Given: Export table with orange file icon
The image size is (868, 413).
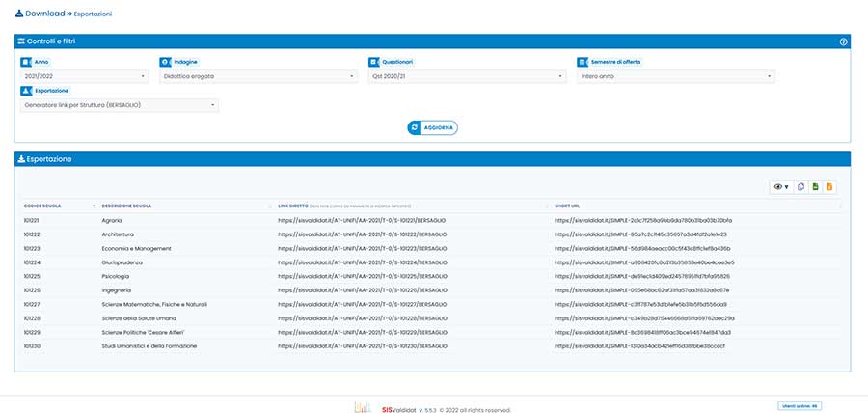Looking at the screenshot, I should point(829,186).
